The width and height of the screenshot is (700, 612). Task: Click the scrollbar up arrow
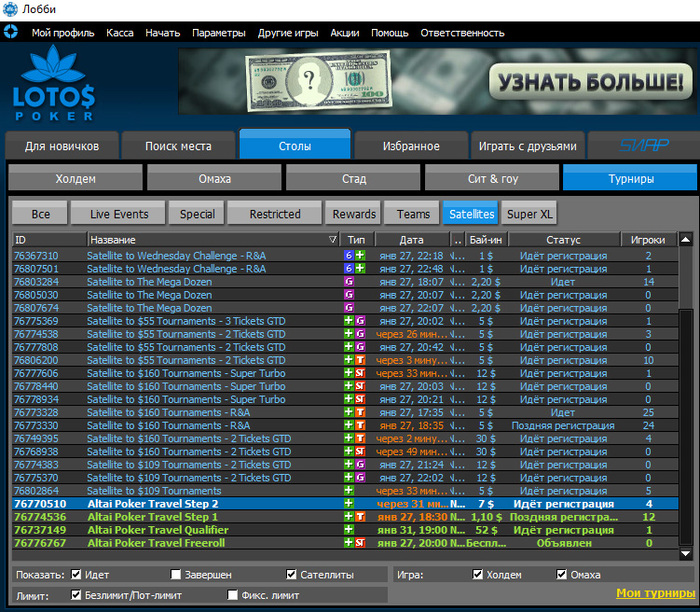coord(686,240)
